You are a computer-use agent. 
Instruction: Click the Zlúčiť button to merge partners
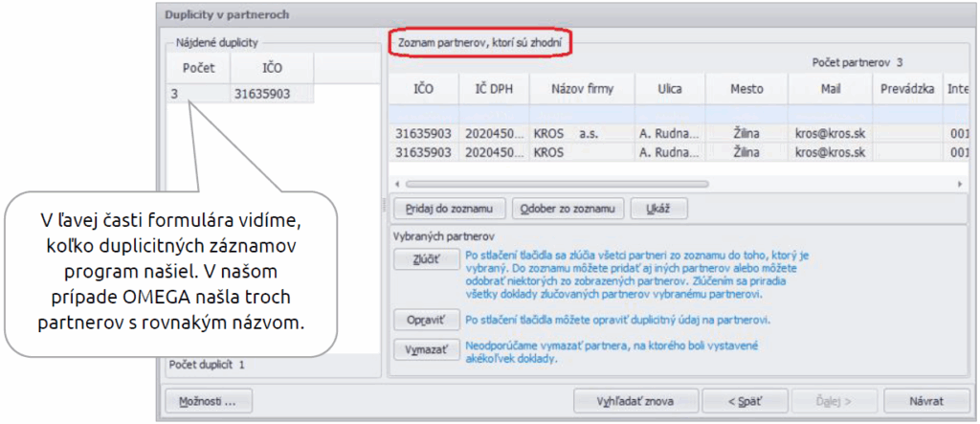tap(422, 259)
